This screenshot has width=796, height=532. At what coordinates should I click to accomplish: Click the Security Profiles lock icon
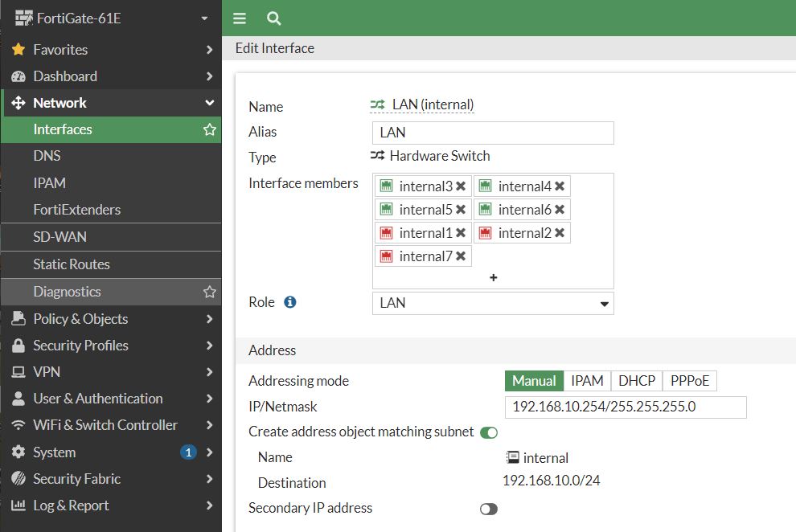pyautogui.click(x=18, y=346)
